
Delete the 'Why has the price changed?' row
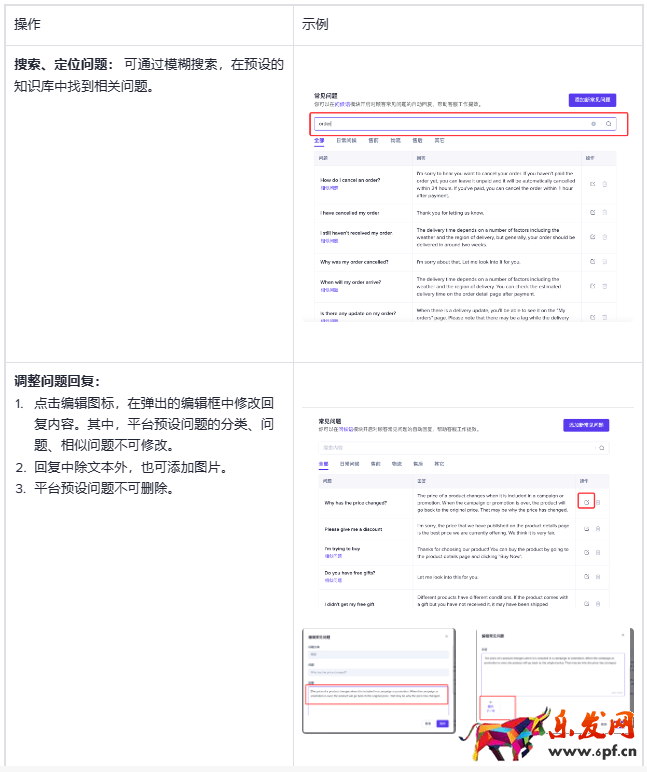coord(598,503)
